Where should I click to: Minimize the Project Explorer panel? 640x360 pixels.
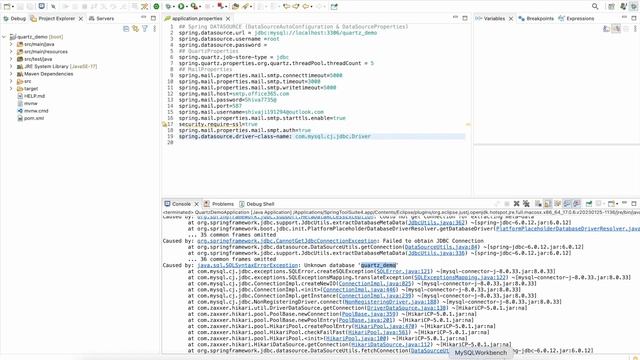click(143, 18)
